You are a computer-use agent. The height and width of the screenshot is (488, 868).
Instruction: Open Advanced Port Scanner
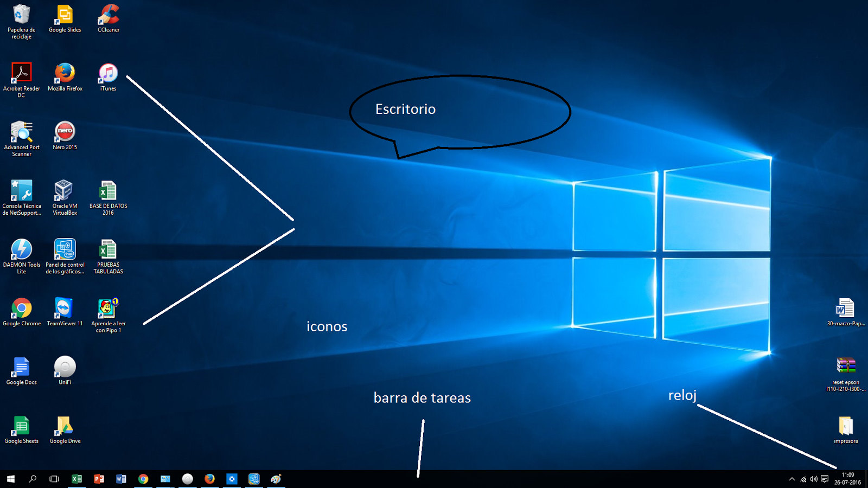coord(21,133)
